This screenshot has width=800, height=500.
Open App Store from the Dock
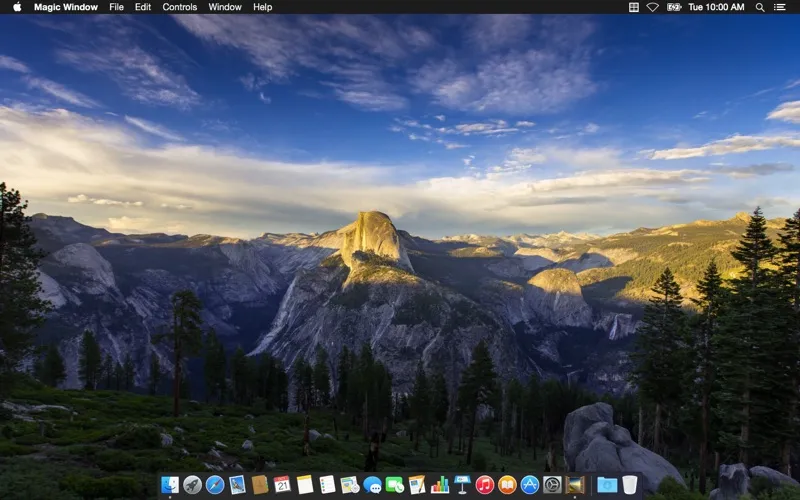tap(530, 485)
